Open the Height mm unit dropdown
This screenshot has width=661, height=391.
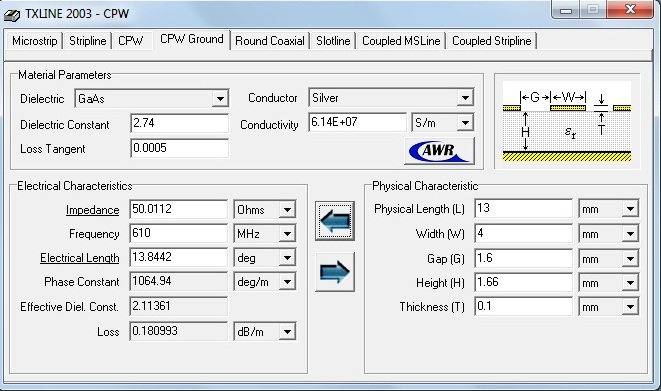click(609, 283)
